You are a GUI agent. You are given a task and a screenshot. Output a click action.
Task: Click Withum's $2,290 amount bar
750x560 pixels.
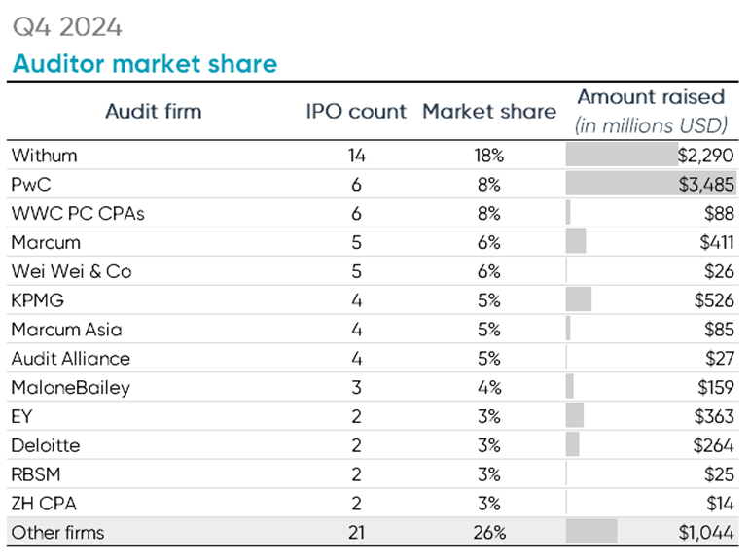pos(623,155)
